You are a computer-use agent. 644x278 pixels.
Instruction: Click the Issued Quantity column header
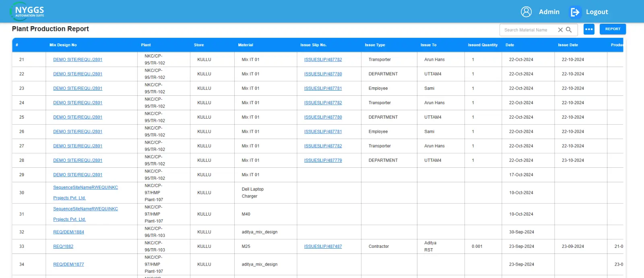point(483,45)
